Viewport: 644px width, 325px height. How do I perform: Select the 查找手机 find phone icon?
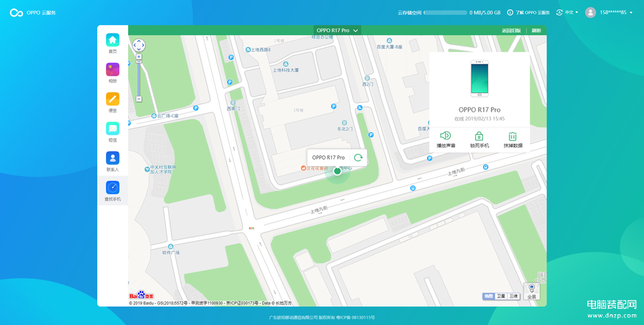point(112,188)
